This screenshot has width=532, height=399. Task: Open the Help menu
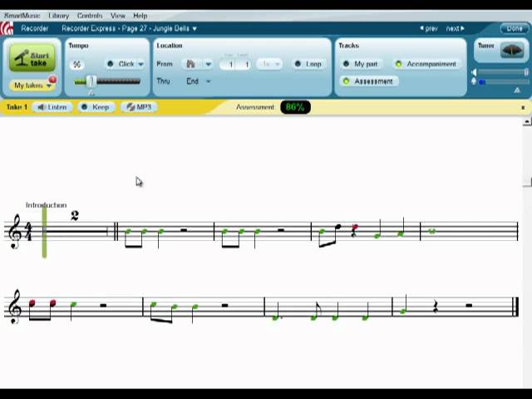tap(140, 16)
